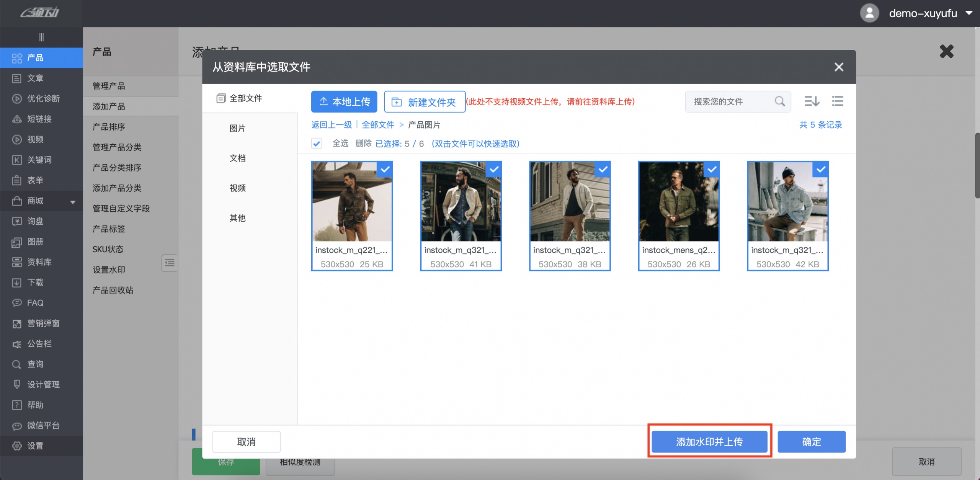The image size is (980, 480).
Task: Click 添加水印并上传 button
Action: (x=709, y=442)
